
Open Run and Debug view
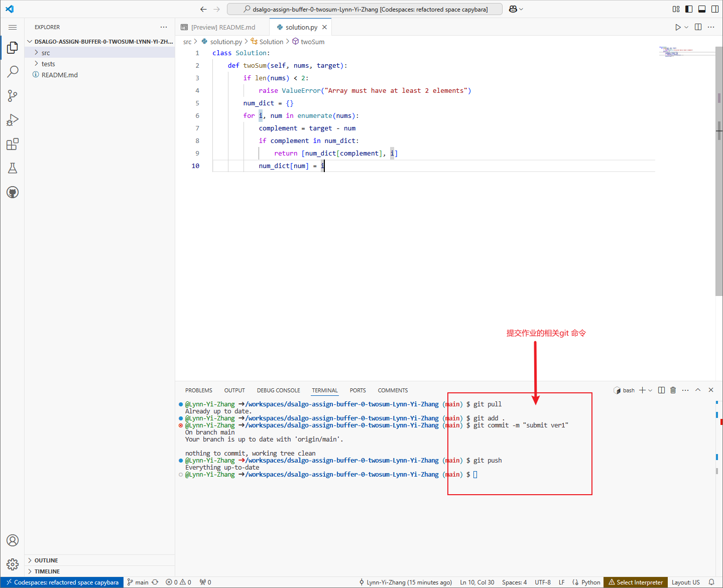coord(13,120)
